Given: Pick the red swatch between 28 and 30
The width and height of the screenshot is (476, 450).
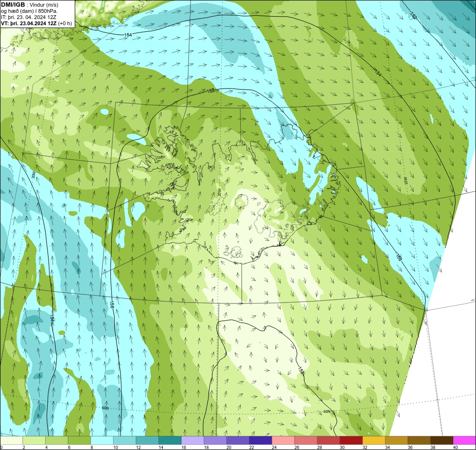Looking at the screenshot, I should [x=328, y=440].
